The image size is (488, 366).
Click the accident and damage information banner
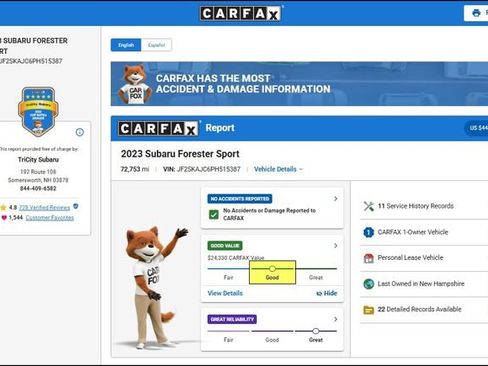coord(299,84)
